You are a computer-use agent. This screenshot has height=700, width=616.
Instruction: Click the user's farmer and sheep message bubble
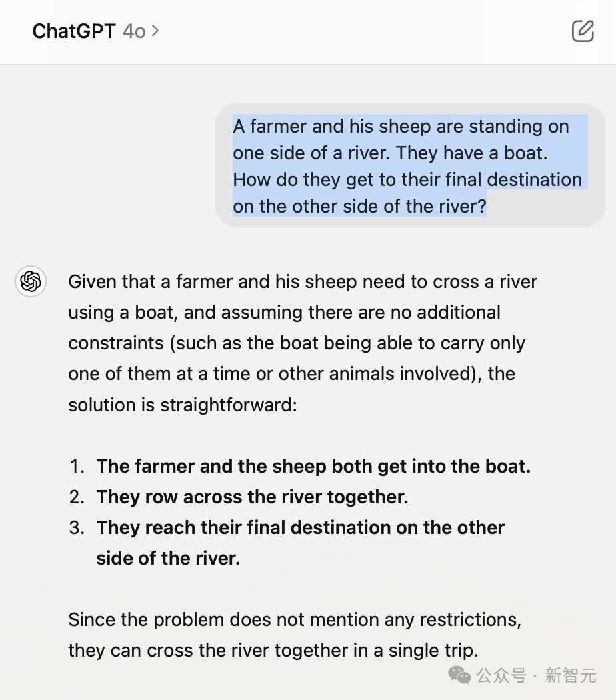click(410, 166)
